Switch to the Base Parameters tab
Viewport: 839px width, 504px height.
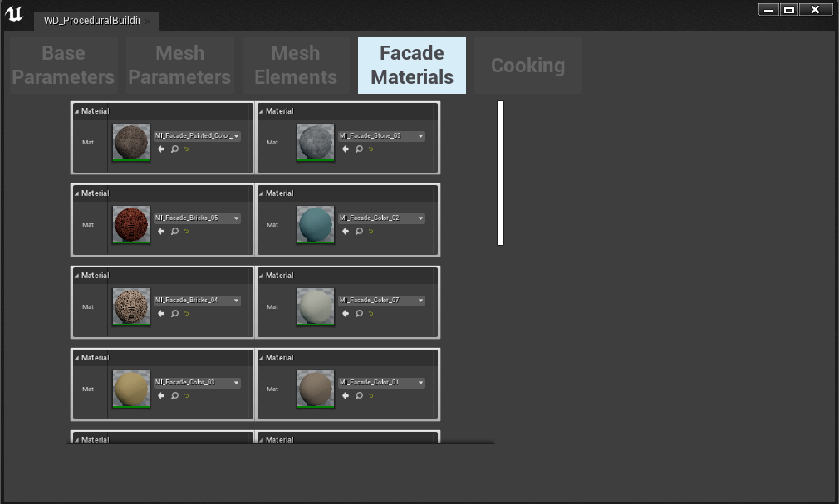61,66
